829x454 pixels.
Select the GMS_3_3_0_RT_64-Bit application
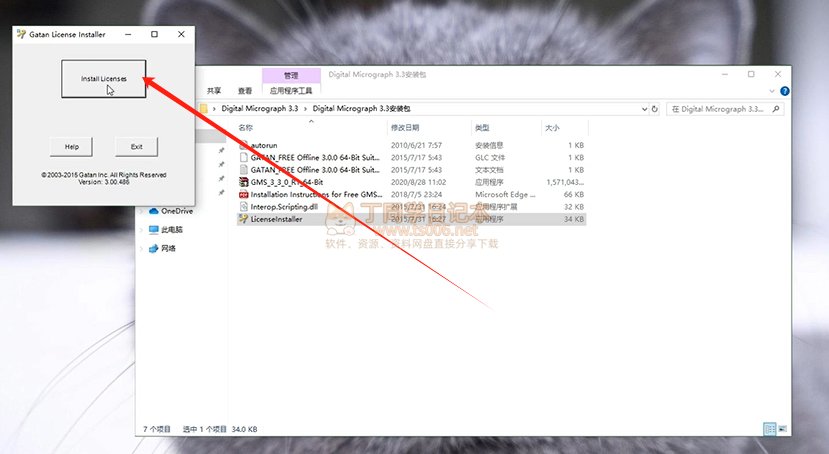[x=287, y=182]
